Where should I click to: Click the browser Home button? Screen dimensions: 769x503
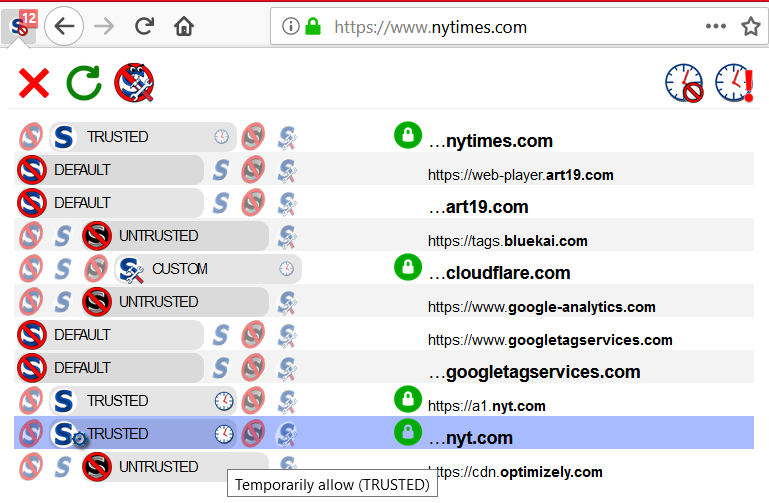184,26
